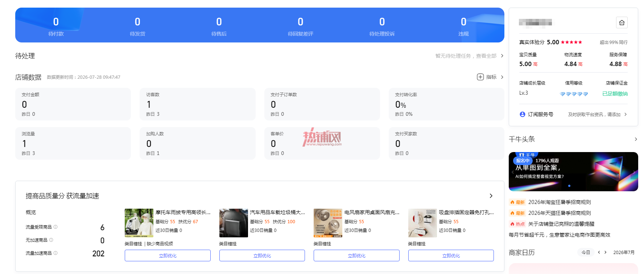Image resolution: width=644 pixels, height=274 pixels.
Task: Open the 访客数 data card
Action: pyautogui.click(x=198, y=104)
